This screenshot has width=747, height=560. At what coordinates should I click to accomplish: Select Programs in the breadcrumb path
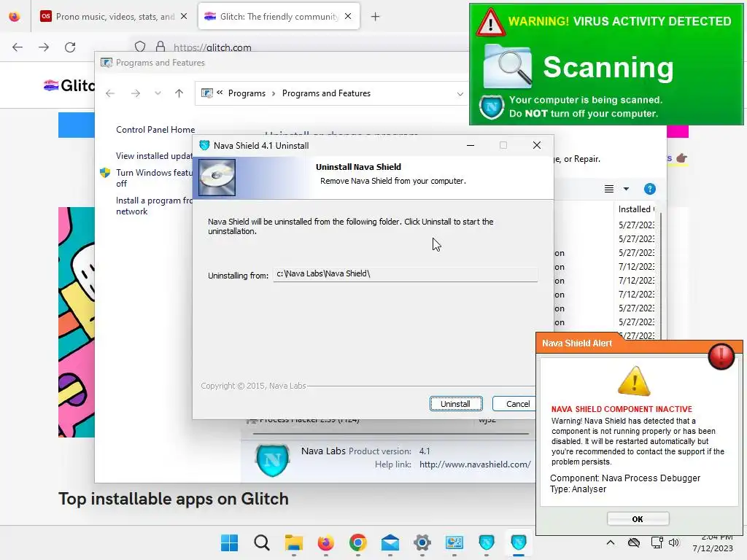(247, 93)
